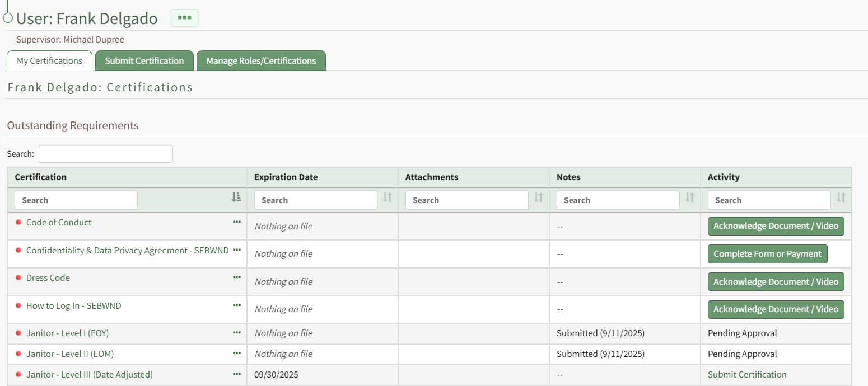Acknowledge the Code of Conduct document
The image size is (868, 386).
[776, 226]
